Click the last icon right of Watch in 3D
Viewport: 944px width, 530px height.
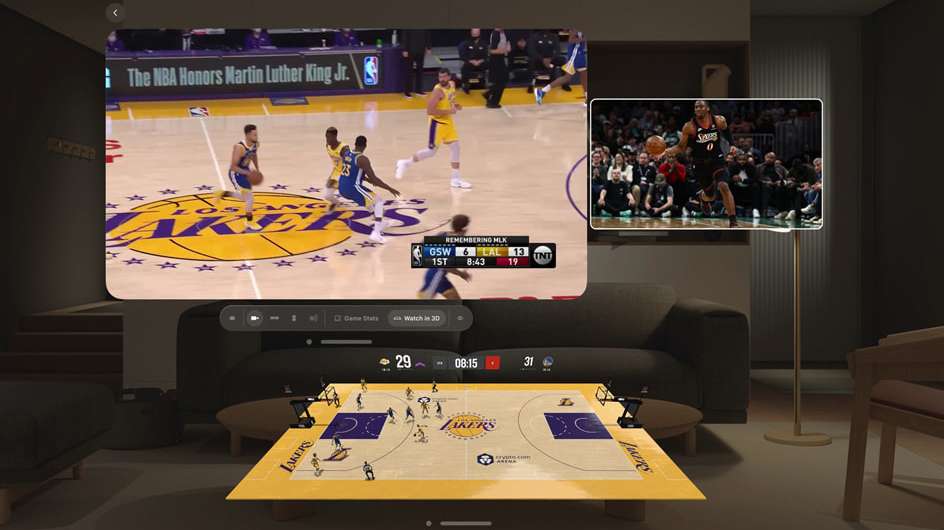[461, 318]
